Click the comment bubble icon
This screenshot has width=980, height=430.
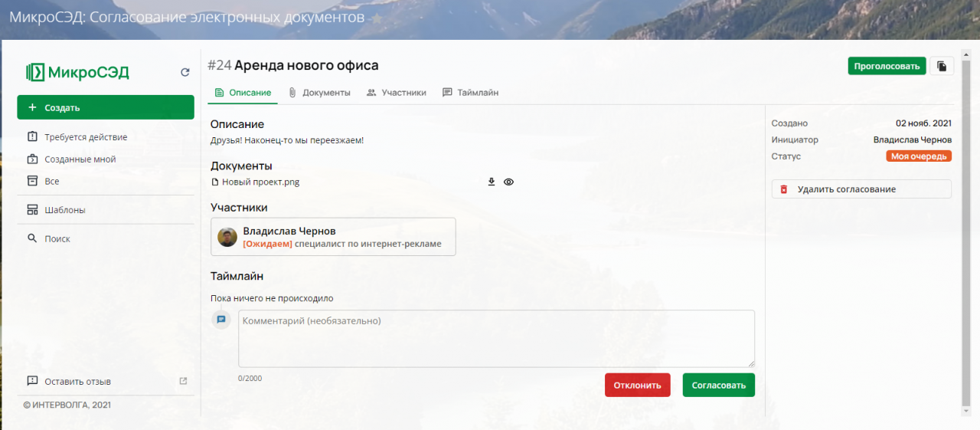[x=221, y=319]
